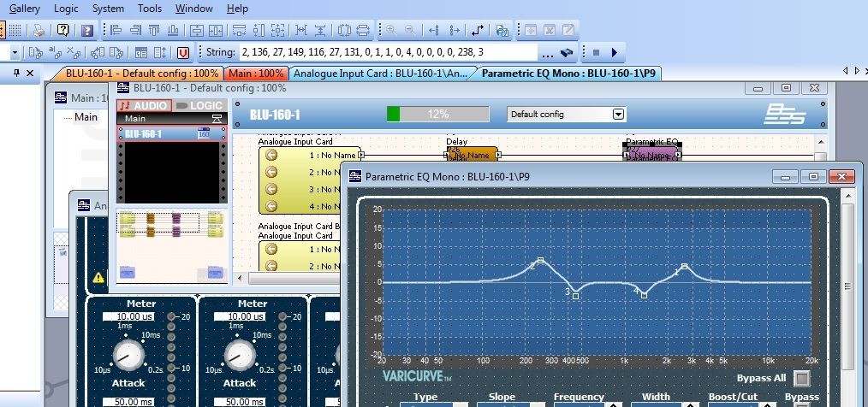Switch to the AUDIO view toggle
The height and width of the screenshot is (407, 868).
pyautogui.click(x=145, y=105)
